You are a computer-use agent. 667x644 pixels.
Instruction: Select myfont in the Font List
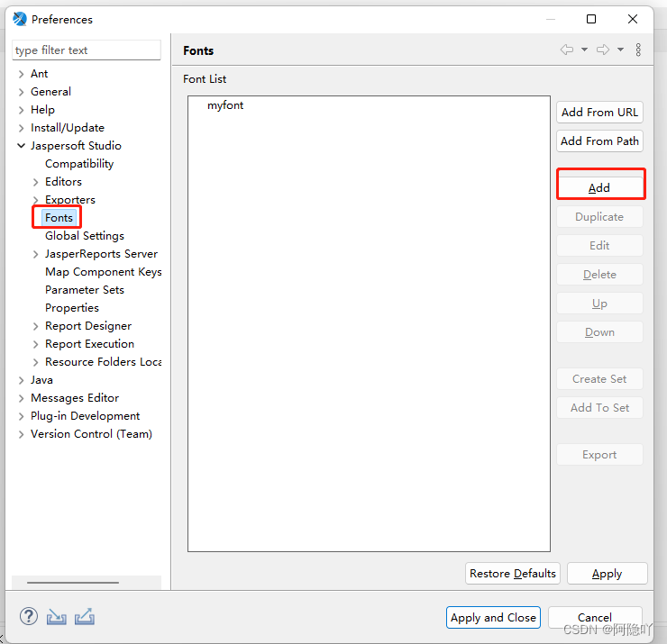pyautogui.click(x=225, y=105)
